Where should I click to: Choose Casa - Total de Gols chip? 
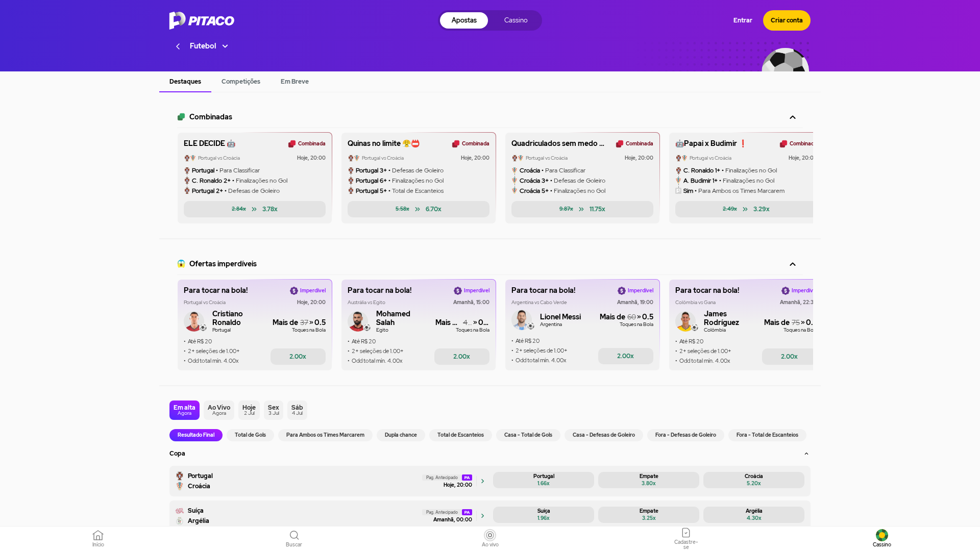pyautogui.click(x=528, y=435)
